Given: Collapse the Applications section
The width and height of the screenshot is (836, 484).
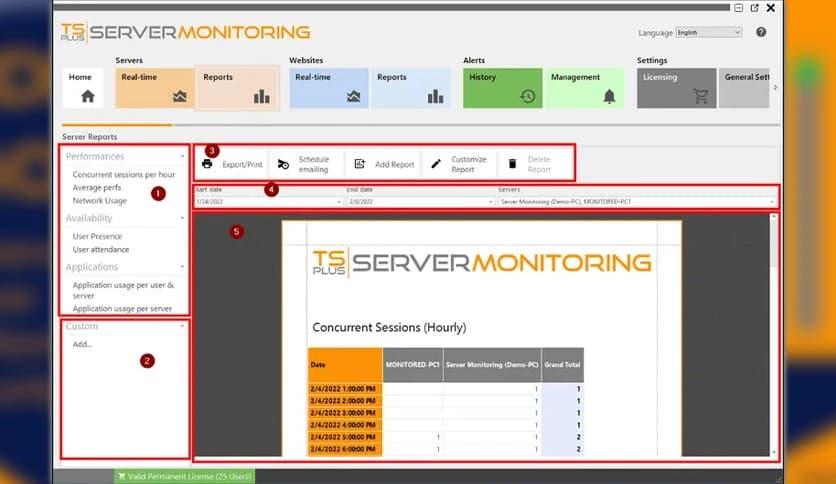Looking at the screenshot, I should click(182, 267).
